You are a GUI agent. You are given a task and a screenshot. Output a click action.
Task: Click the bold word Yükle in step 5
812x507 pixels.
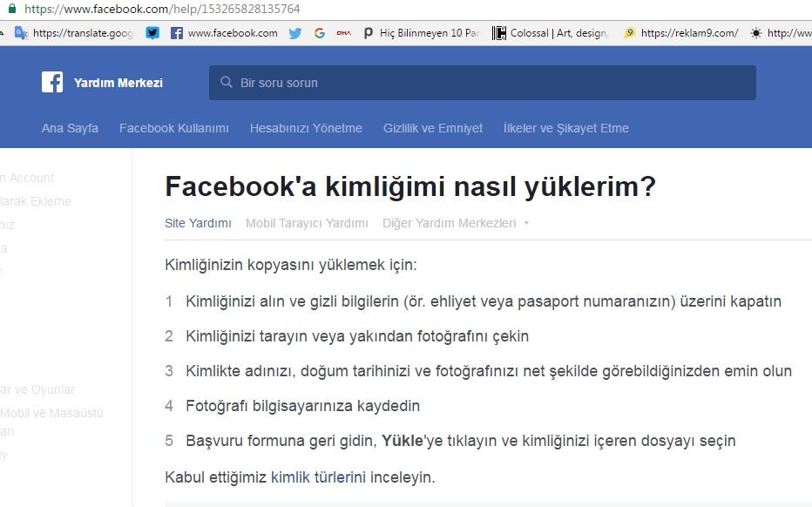pos(403,441)
